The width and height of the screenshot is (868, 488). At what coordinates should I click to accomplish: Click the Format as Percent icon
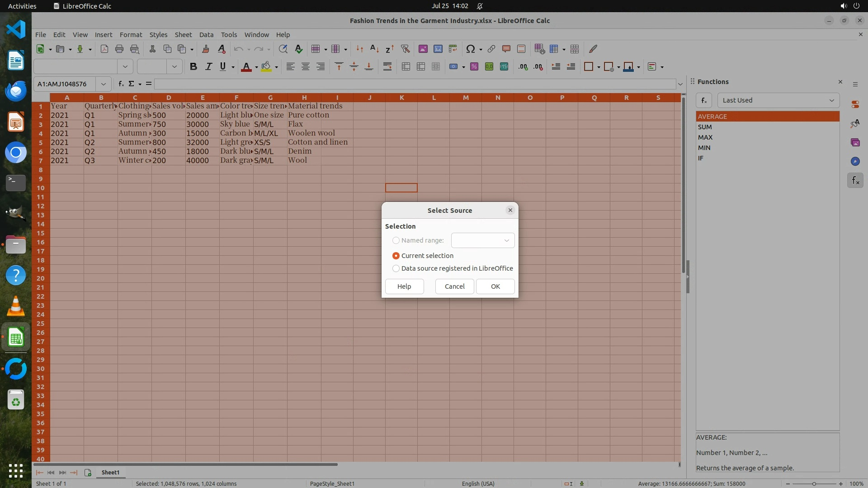[474, 67]
